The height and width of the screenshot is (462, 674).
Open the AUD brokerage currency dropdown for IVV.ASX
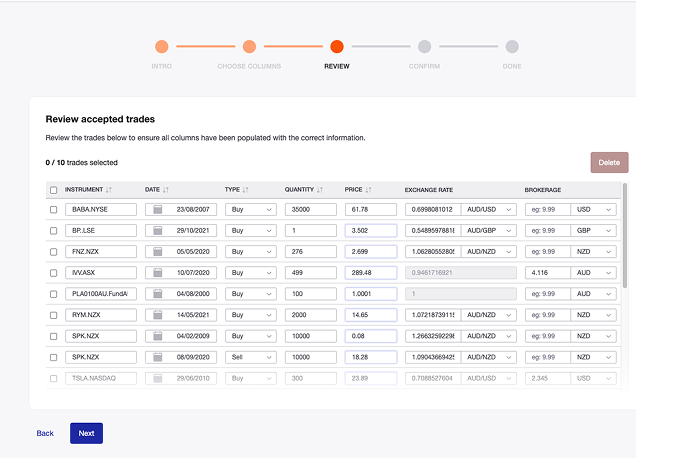tap(594, 273)
